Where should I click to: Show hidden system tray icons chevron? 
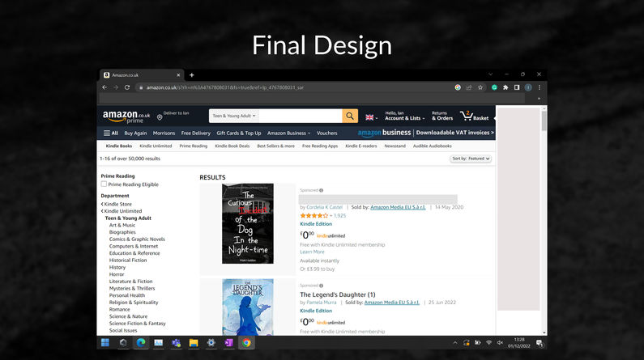pyautogui.click(x=455, y=343)
